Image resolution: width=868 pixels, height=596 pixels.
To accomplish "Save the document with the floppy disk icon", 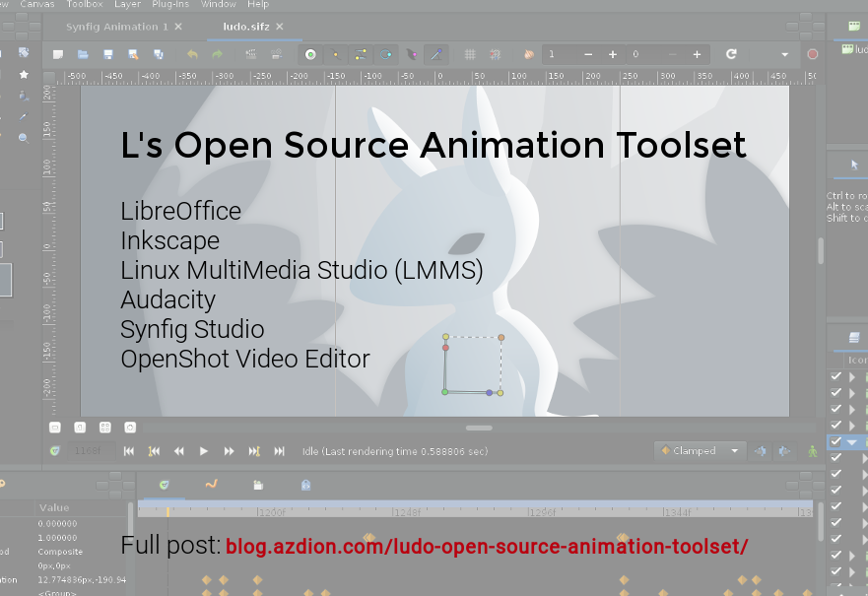I will [108, 54].
